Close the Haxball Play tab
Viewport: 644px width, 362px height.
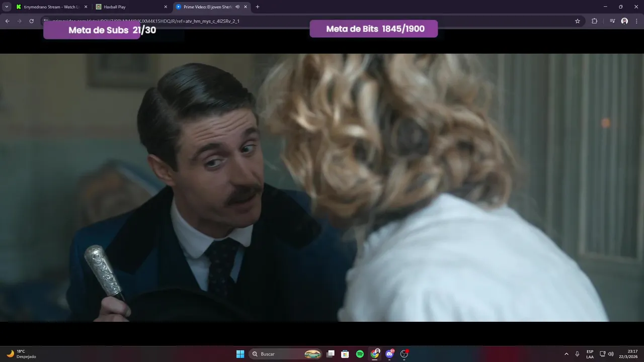tap(166, 7)
